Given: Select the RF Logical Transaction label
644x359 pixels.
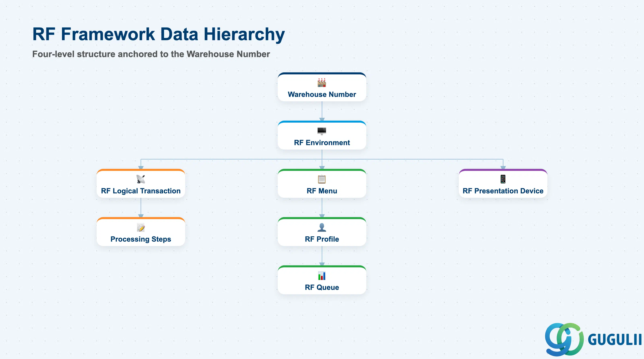Looking at the screenshot, I should pyautogui.click(x=141, y=191).
